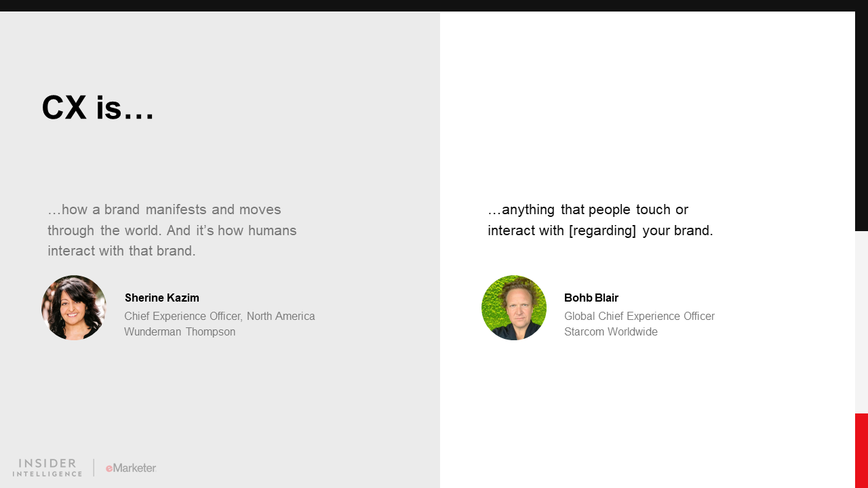
Task: Click the black bar across the top
Action: [x=434, y=5]
